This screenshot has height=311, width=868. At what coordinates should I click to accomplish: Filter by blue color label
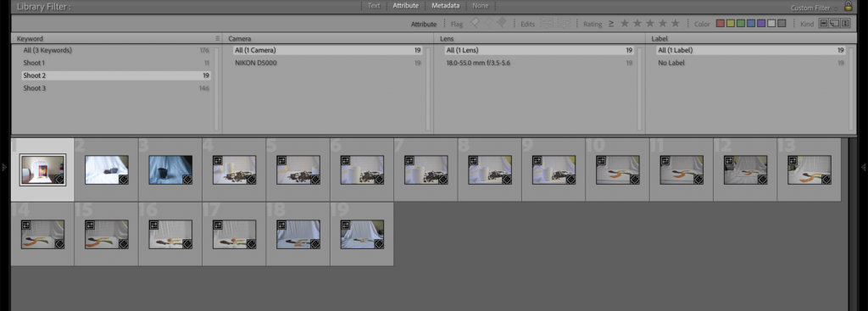(751, 23)
